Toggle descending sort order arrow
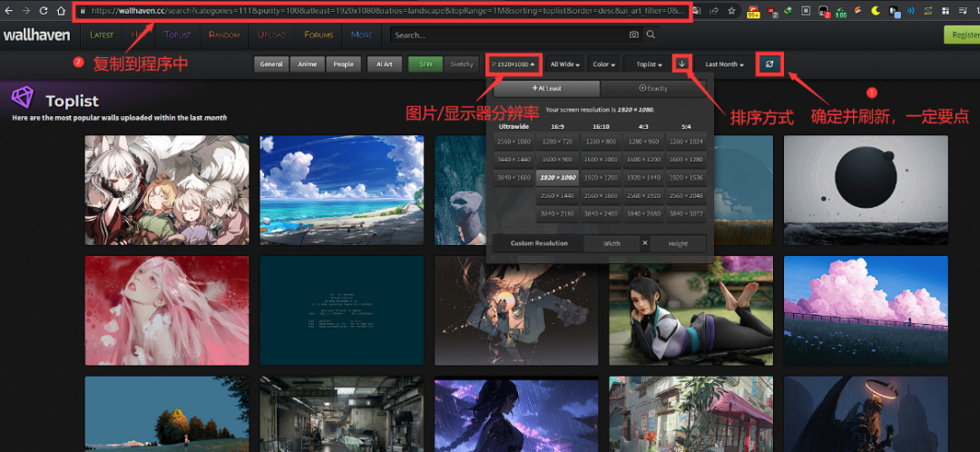This screenshot has height=452, width=980. [x=682, y=64]
